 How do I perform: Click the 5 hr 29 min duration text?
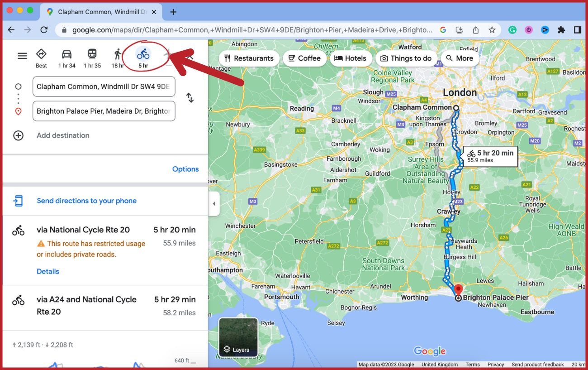point(175,299)
